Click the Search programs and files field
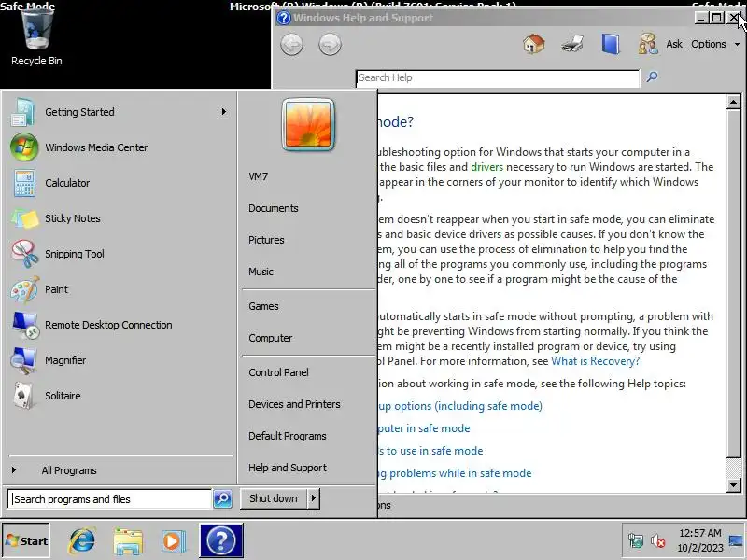The image size is (747, 560). (109, 499)
